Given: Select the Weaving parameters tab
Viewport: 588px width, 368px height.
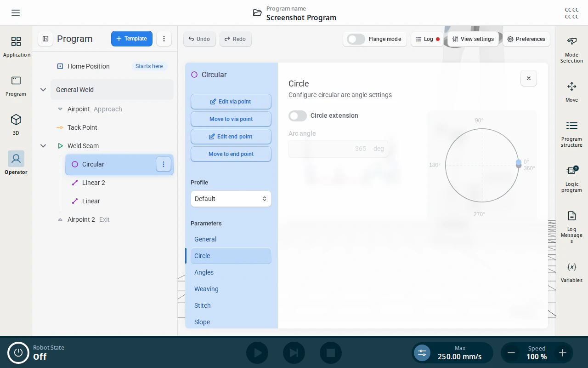Looking at the screenshot, I should pyautogui.click(x=231, y=289).
